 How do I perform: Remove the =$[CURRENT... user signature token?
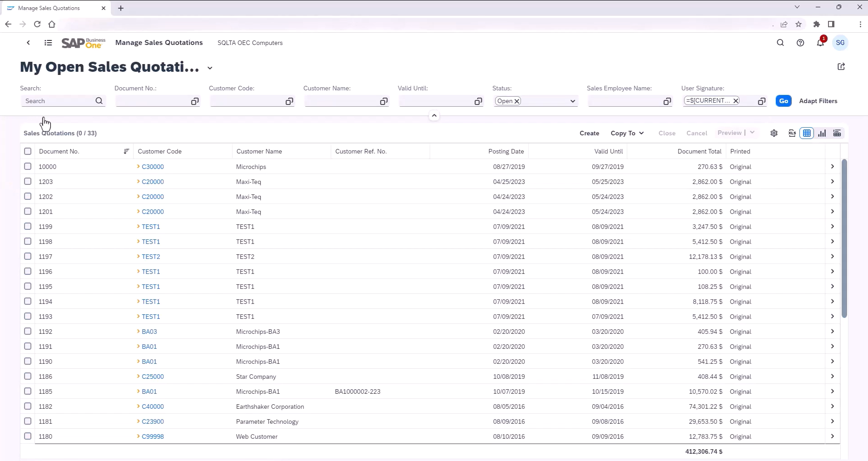[x=736, y=101]
